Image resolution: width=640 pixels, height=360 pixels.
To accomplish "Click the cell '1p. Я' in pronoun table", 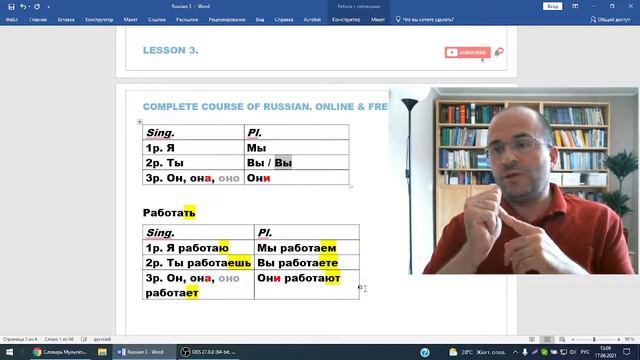I will [x=193, y=148].
